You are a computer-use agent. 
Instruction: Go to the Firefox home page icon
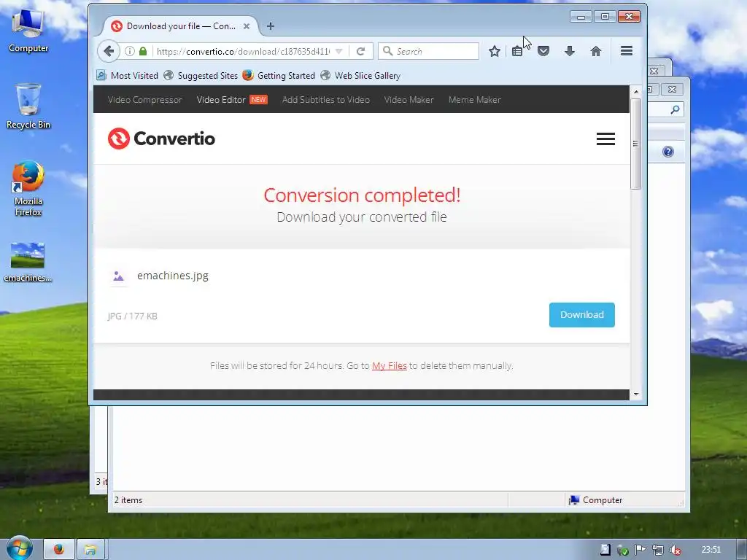click(596, 51)
